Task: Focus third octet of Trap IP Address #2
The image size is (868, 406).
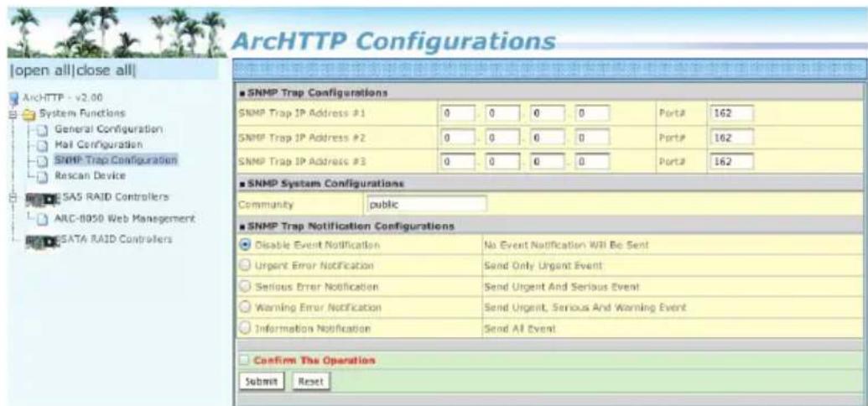Action: [547, 138]
